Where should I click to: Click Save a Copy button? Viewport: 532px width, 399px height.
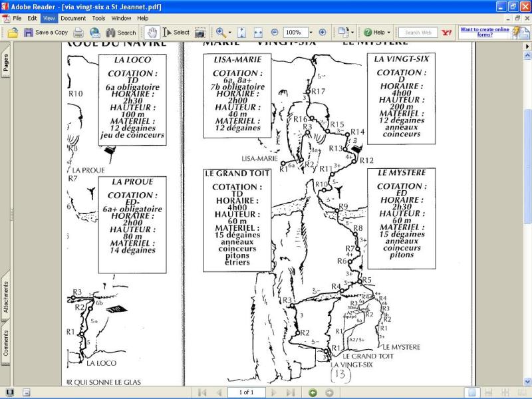point(45,33)
